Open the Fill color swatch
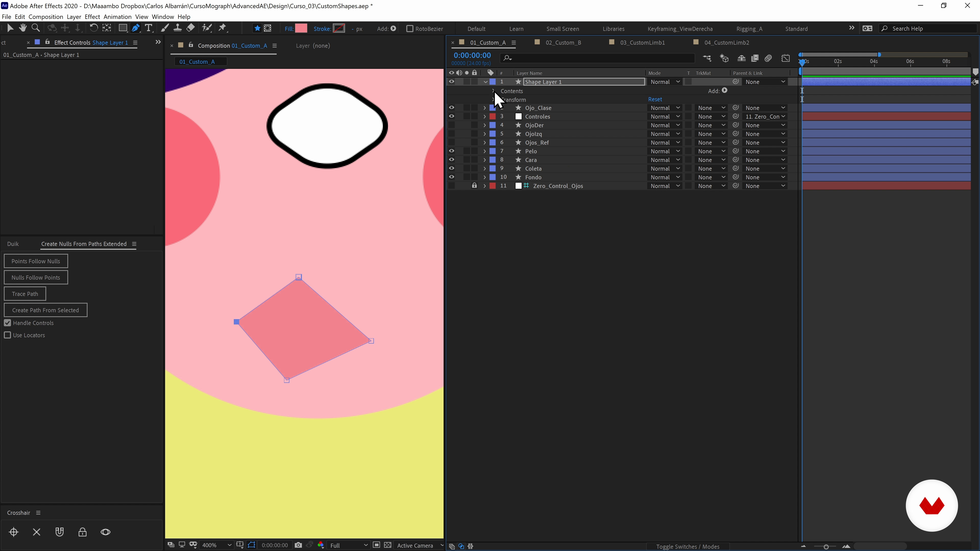Screen dimensions: 980x551 301,28
